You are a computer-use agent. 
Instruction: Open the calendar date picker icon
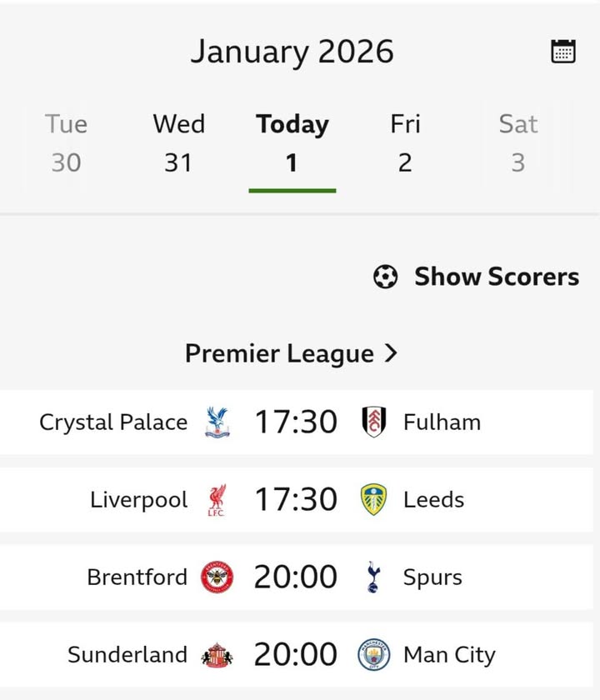(x=563, y=52)
